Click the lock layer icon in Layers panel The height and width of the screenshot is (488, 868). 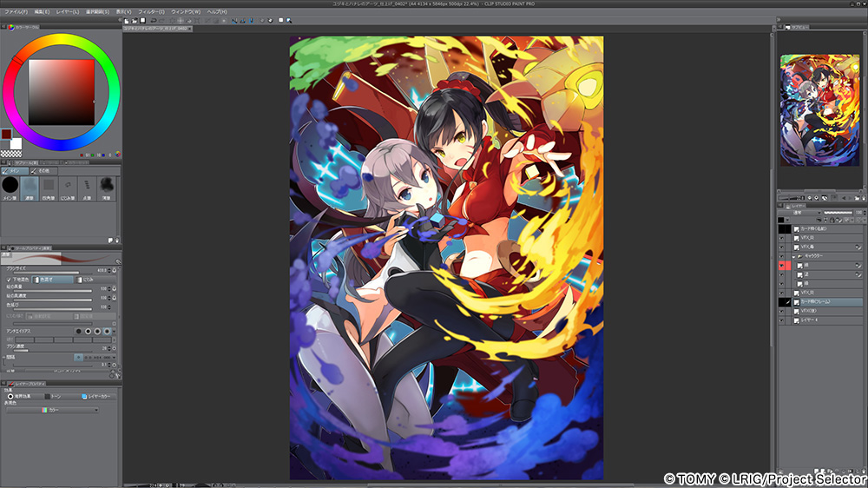832,220
